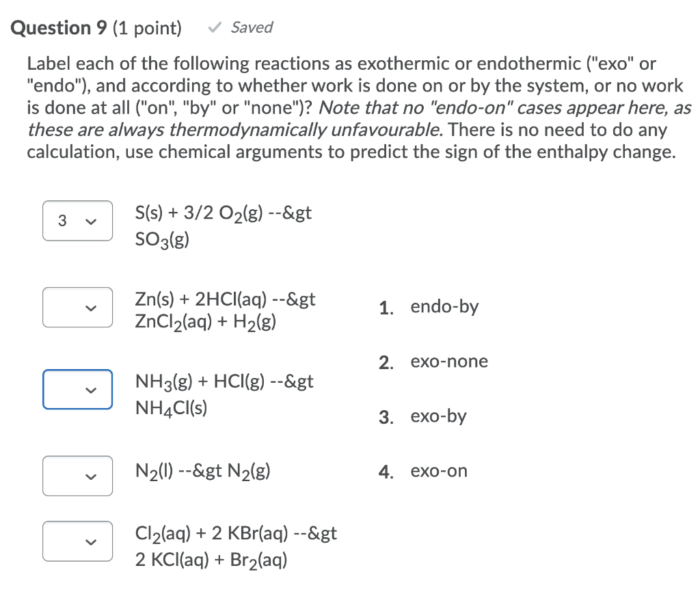Click the chevron in the zinc reaction answer box
The height and width of the screenshot is (596, 700).
[x=90, y=308]
